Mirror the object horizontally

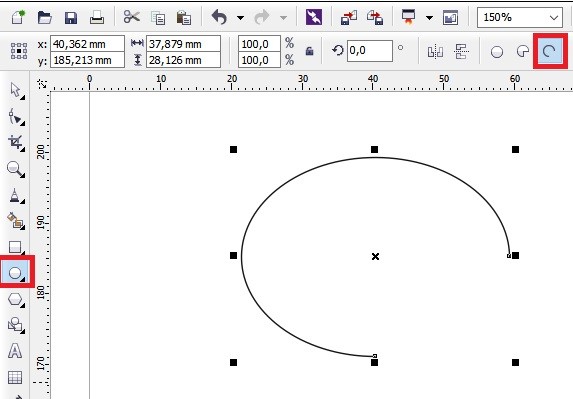pyautogui.click(x=435, y=52)
